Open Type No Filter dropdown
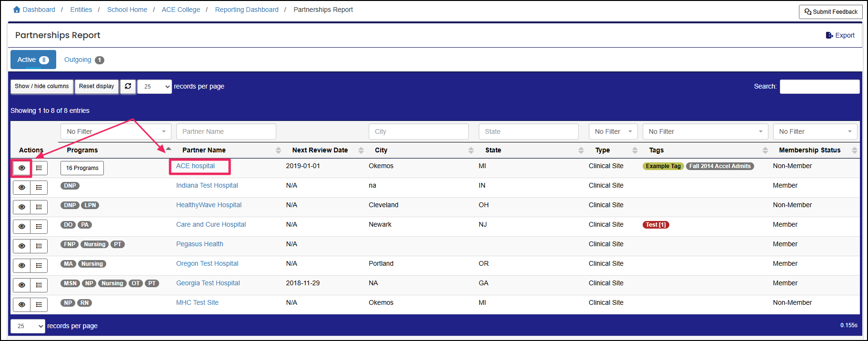The width and height of the screenshot is (868, 341). tap(613, 131)
